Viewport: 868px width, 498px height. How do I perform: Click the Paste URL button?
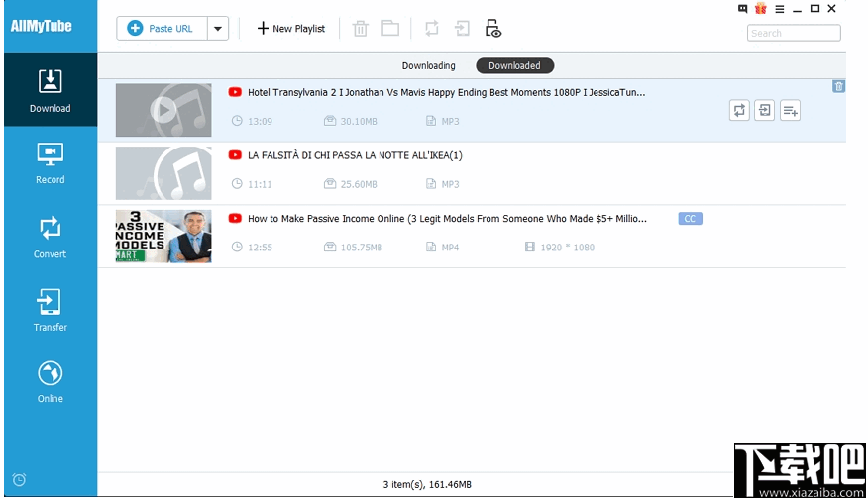[x=162, y=29]
